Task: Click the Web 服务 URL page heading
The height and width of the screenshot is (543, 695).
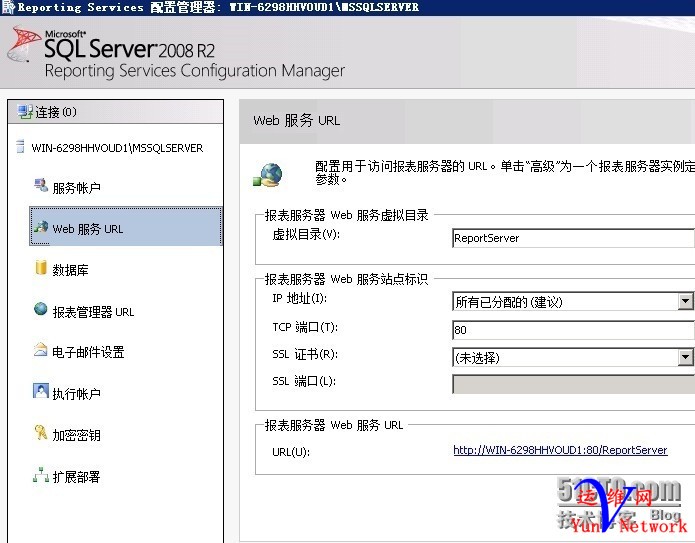Action: [297, 120]
